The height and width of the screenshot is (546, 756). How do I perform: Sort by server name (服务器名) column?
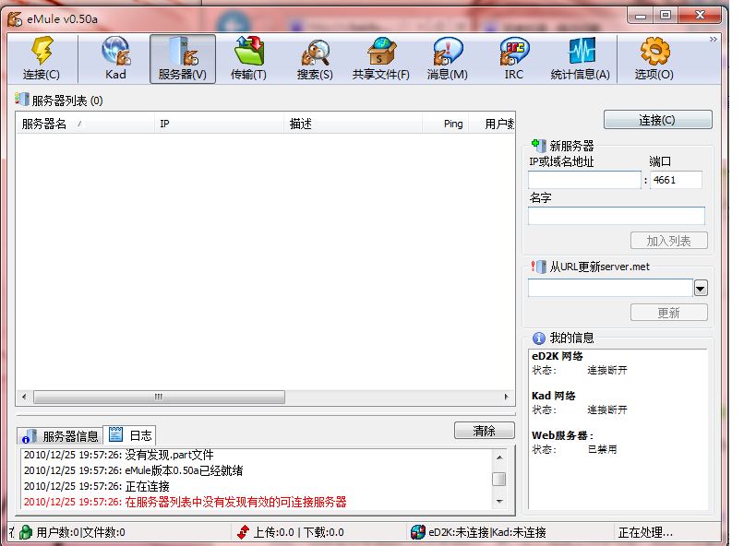click(x=85, y=124)
